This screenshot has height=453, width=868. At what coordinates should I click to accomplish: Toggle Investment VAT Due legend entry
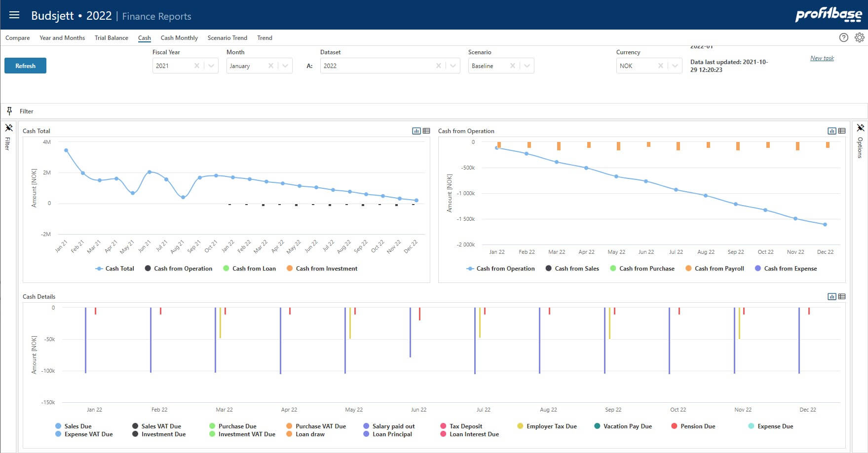pyautogui.click(x=242, y=434)
